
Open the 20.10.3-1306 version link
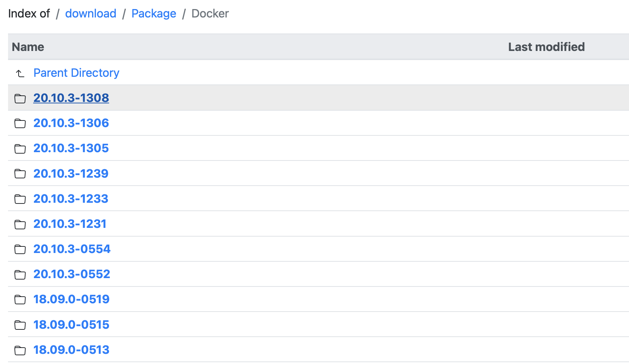point(71,123)
